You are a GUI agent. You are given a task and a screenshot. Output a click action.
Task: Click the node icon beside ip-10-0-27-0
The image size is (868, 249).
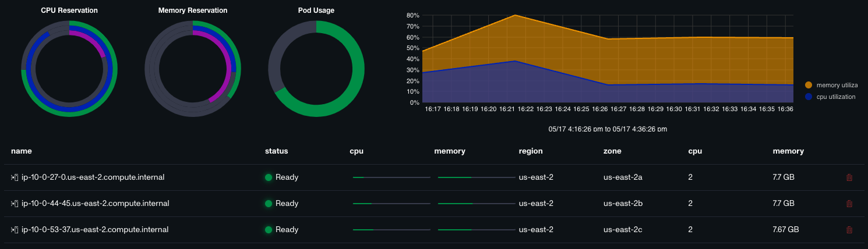pos(15,177)
